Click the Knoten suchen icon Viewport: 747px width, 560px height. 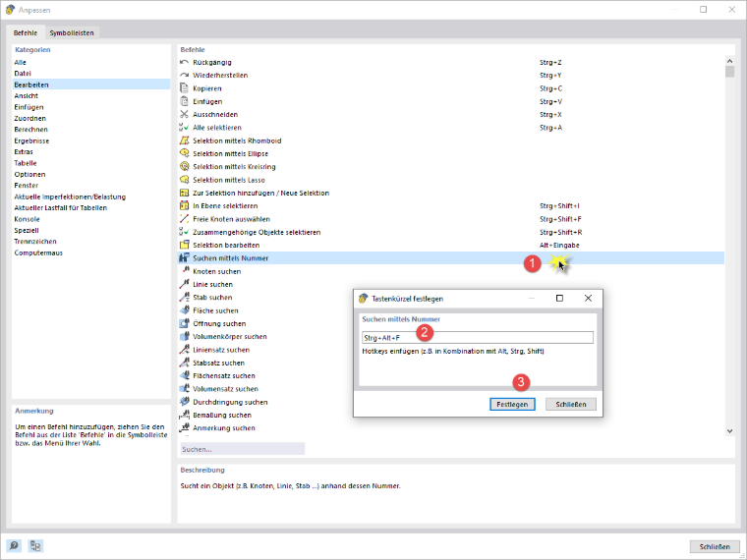[x=186, y=270]
